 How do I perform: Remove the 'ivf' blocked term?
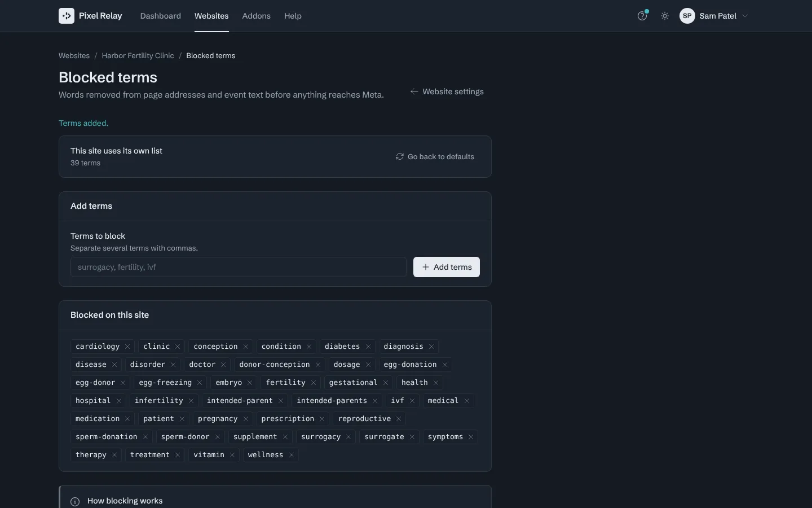[412, 401]
